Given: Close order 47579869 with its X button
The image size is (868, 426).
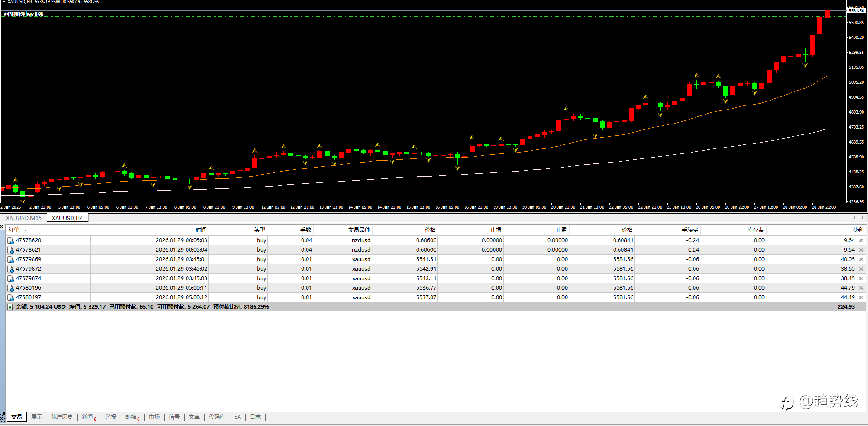Looking at the screenshot, I should pyautogui.click(x=861, y=259).
